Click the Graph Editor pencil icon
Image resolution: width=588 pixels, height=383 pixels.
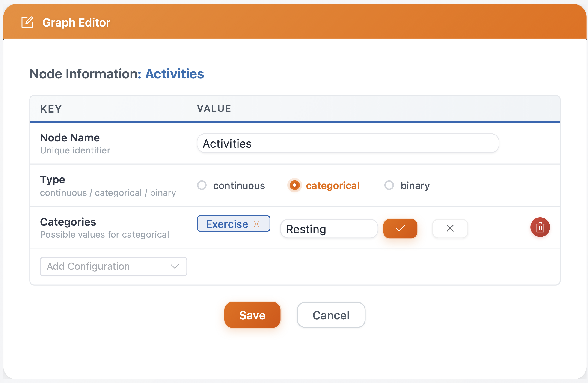click(27, 23)
